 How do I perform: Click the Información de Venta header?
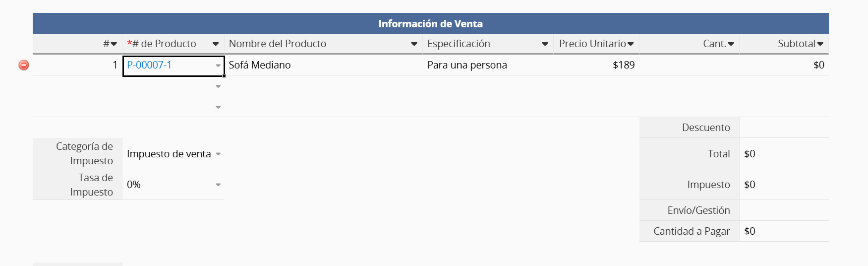430,23
